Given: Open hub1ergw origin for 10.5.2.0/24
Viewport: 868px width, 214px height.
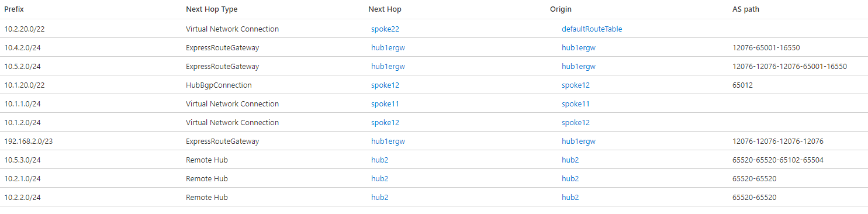Looking at the screenshot, I should [578, 66].
